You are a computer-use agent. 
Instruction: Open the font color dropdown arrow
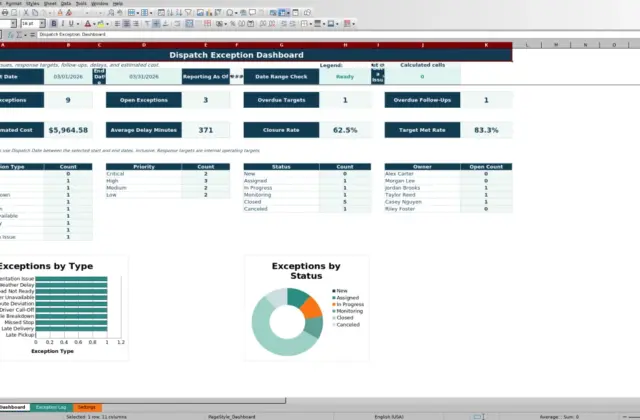tap(94, 24)
